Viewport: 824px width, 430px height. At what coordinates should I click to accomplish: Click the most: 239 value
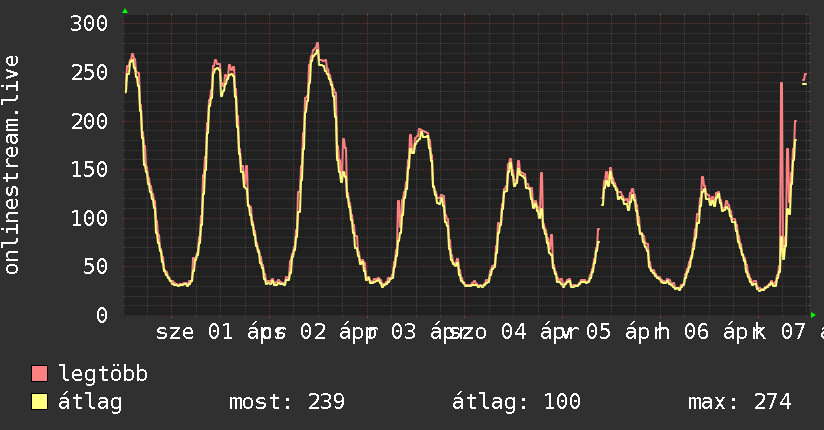click(x=287, y=402)
